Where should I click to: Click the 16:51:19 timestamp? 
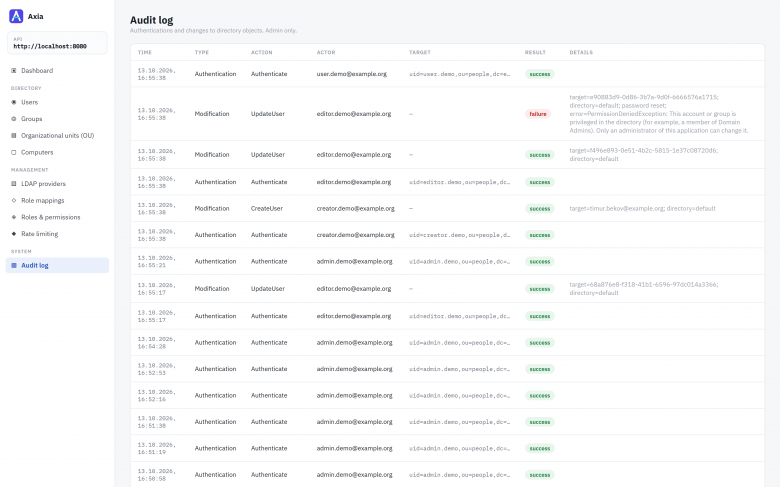157,448
